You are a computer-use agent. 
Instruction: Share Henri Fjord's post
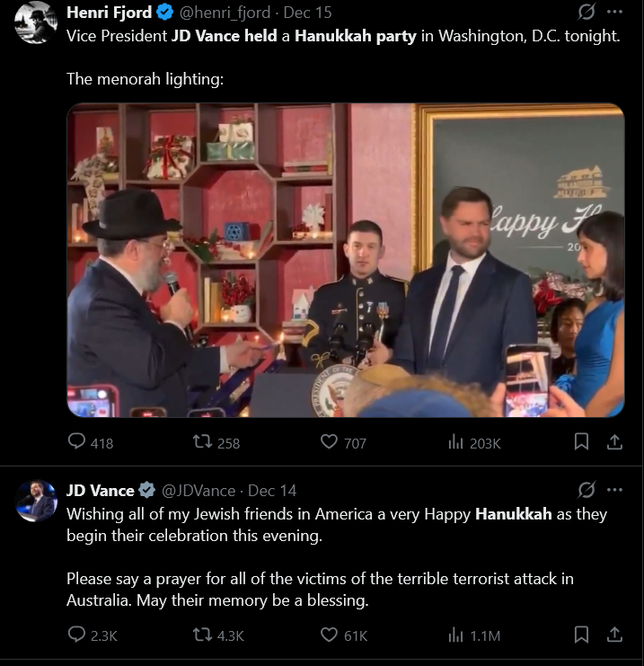click(614, 441)
